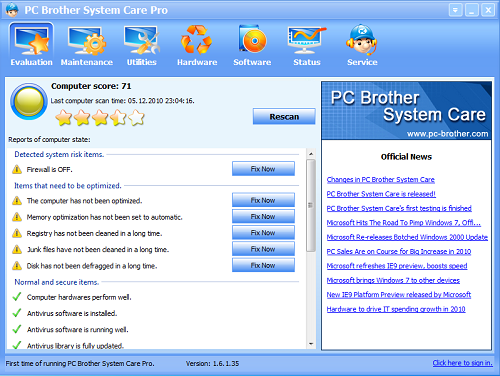500x376 pixels.
Task: Open Changes in PC Brother System Care link
Action: (381, 179)
